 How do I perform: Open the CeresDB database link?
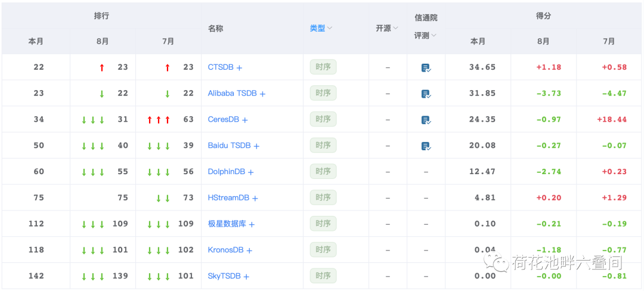click(223, 120)
